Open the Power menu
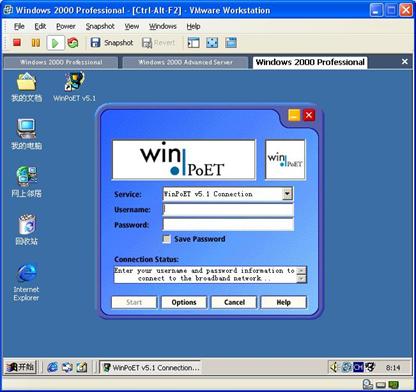416x392 pixels. (x=66, y=26)
